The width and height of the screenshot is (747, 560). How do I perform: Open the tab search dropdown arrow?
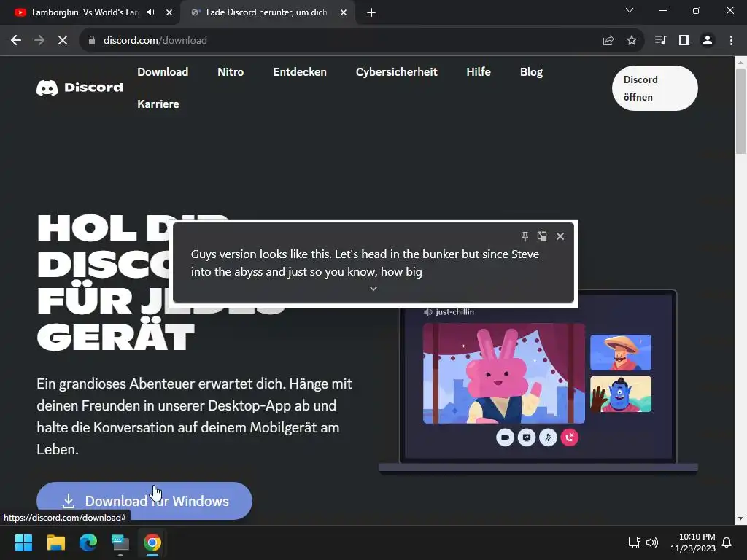coord(630,10)
